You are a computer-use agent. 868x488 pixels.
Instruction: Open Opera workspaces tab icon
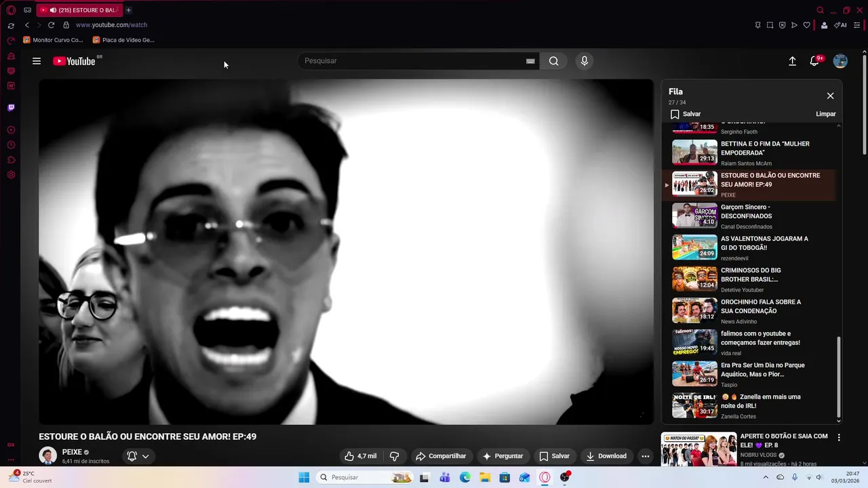click(27, 10)
